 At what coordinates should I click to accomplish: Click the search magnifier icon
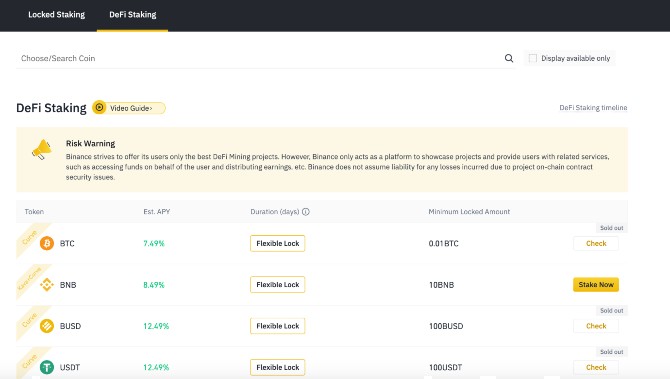click(x=508, y=58)
